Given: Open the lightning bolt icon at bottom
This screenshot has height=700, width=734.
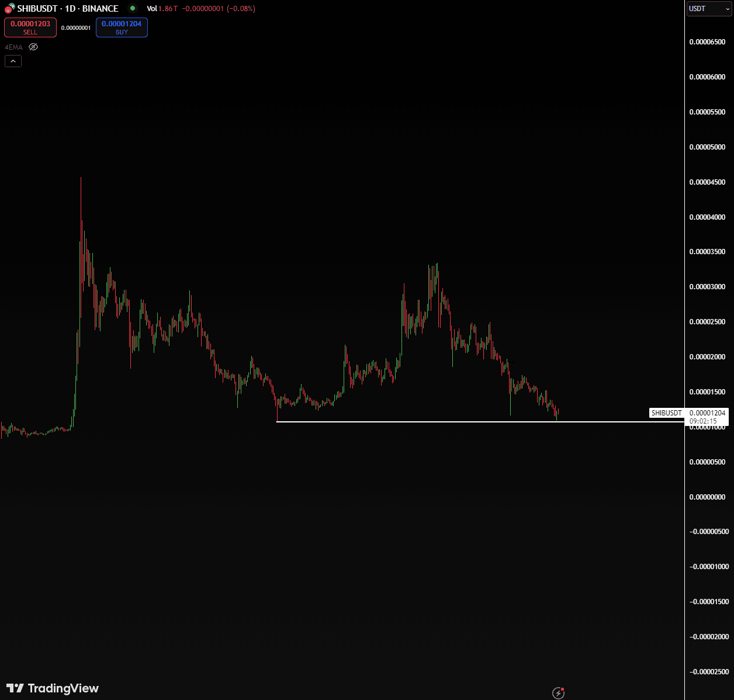Looking at the screenshot, I should coord(558,693).
